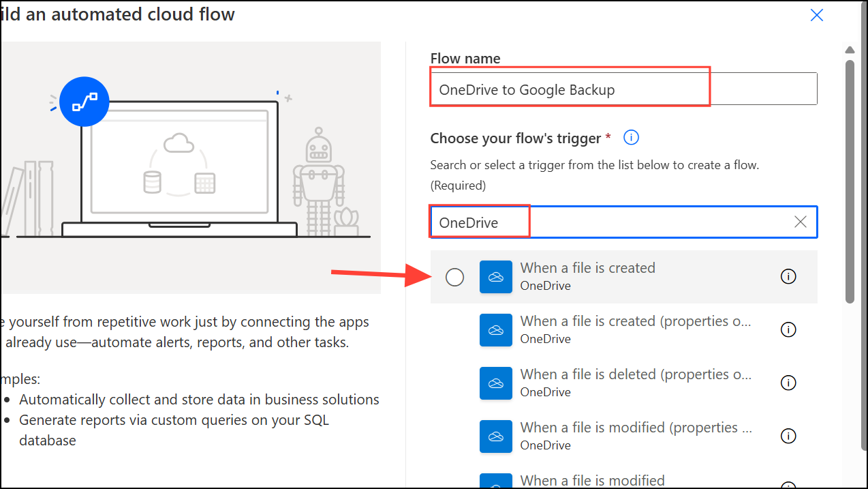Open info for 'When a file is created (properties o...' trigger

(788, 330)
